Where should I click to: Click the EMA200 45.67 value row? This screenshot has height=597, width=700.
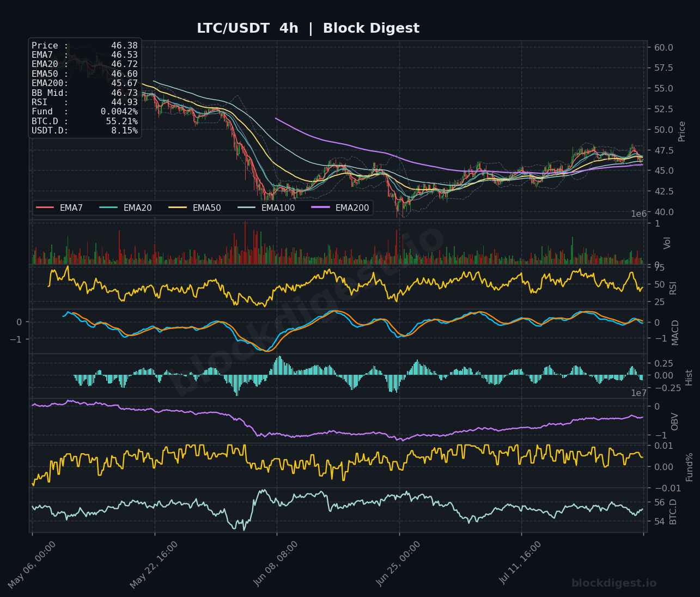[84, 83]
